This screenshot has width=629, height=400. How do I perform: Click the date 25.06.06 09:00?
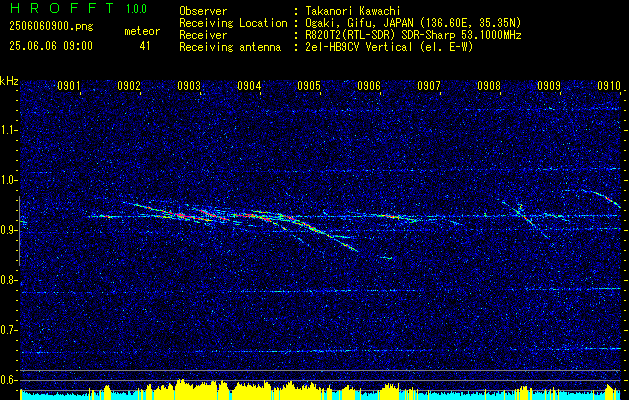click(51, 45)
